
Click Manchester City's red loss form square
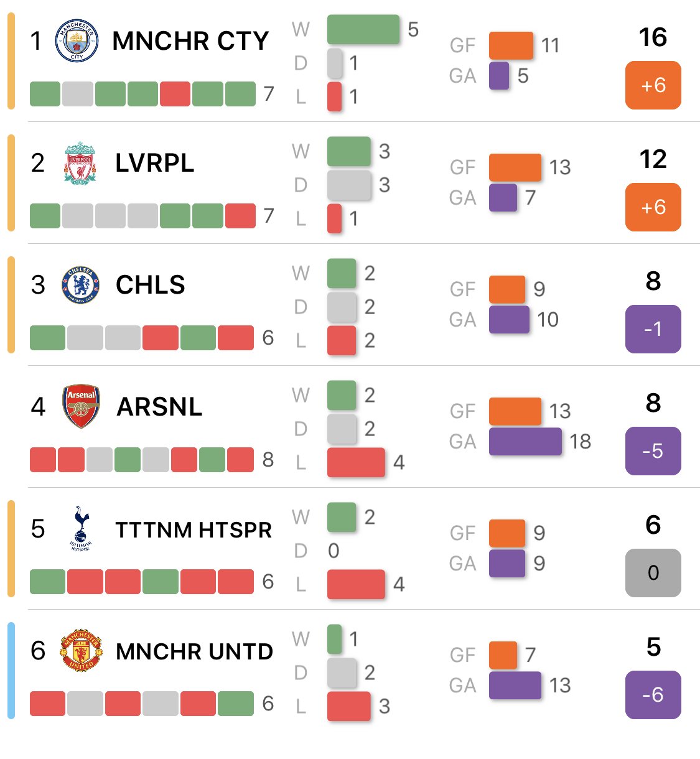click(175, 94)
